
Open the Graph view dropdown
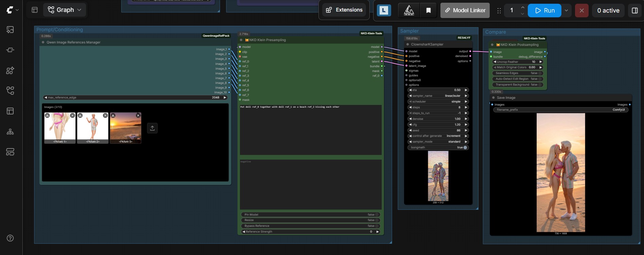pos(65,10)
